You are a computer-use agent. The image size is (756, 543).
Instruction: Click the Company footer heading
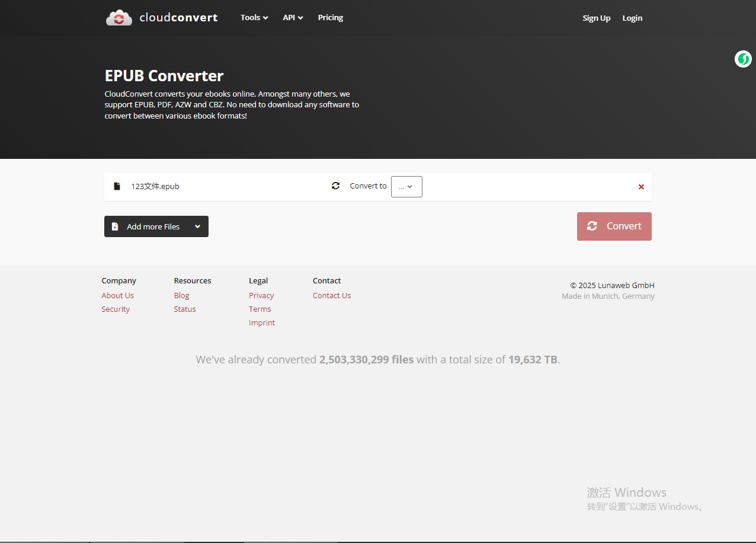pyautogui.click(x=118, y=280)
